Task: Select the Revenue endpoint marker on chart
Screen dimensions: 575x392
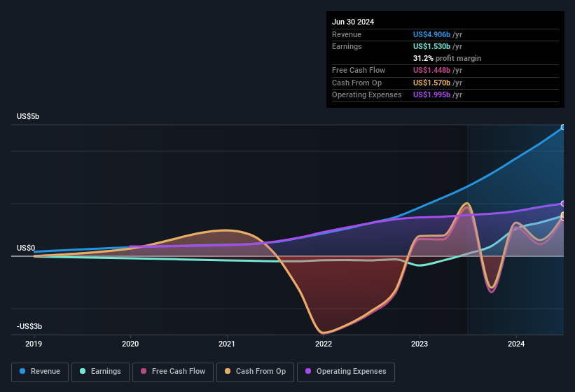Action: point(563,127)
